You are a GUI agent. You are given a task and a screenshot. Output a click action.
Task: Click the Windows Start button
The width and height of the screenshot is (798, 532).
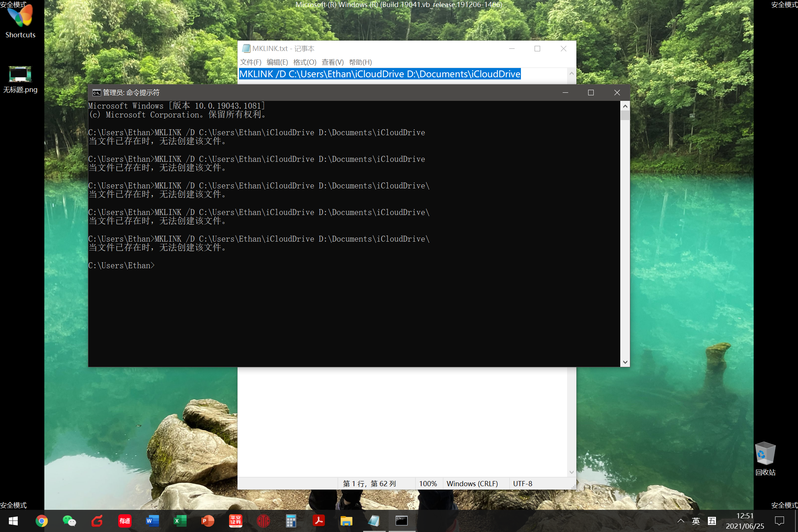click(13, 521)
